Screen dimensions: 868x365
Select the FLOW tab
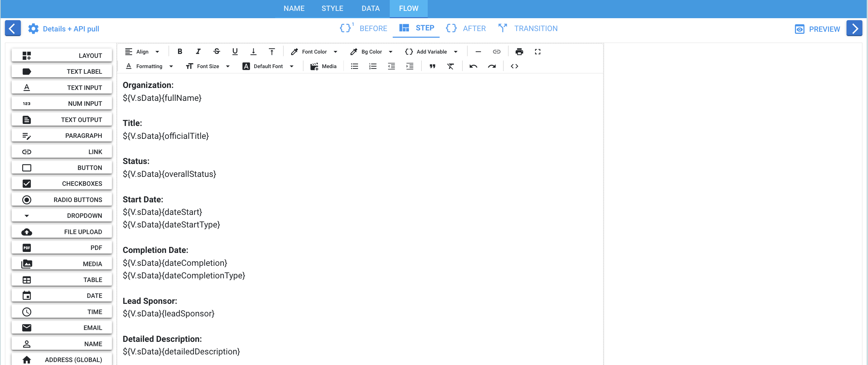coord(408,9)
